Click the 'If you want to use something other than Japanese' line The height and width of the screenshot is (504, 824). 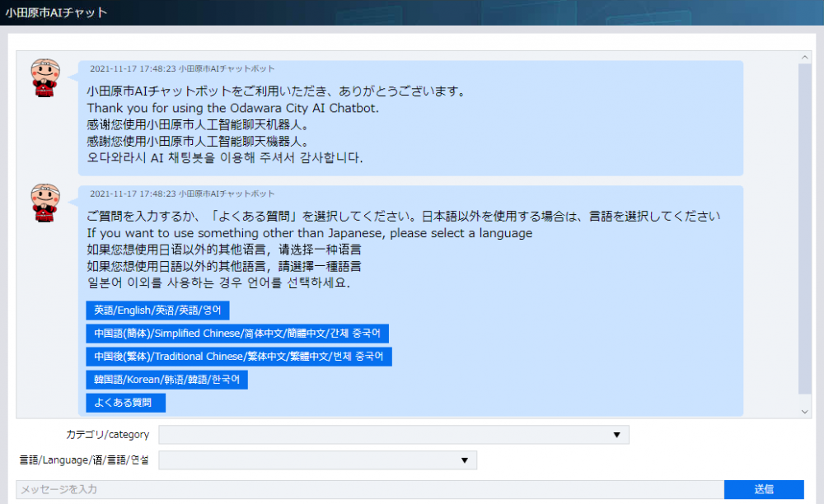(x=310, y=233)
